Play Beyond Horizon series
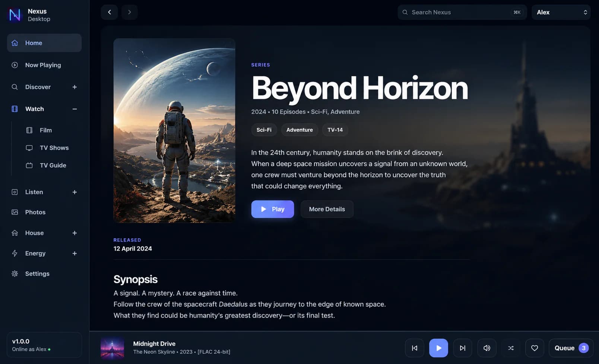 pyautogui.click(x=273, y=209)
